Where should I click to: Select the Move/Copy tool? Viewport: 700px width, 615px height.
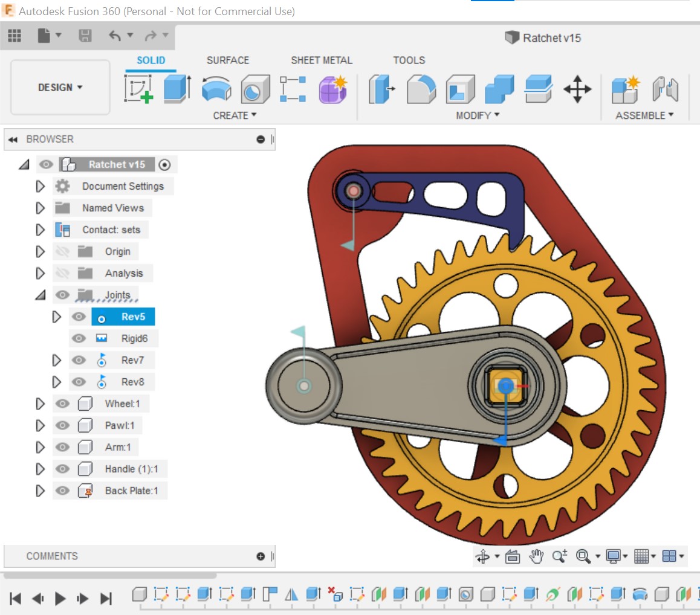pos(577,89)
